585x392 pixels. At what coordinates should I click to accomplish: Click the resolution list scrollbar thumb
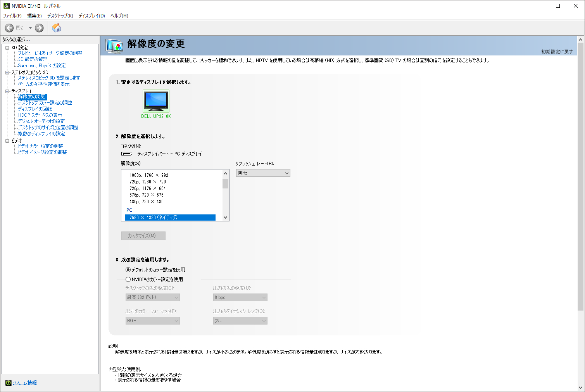point(225,183)
